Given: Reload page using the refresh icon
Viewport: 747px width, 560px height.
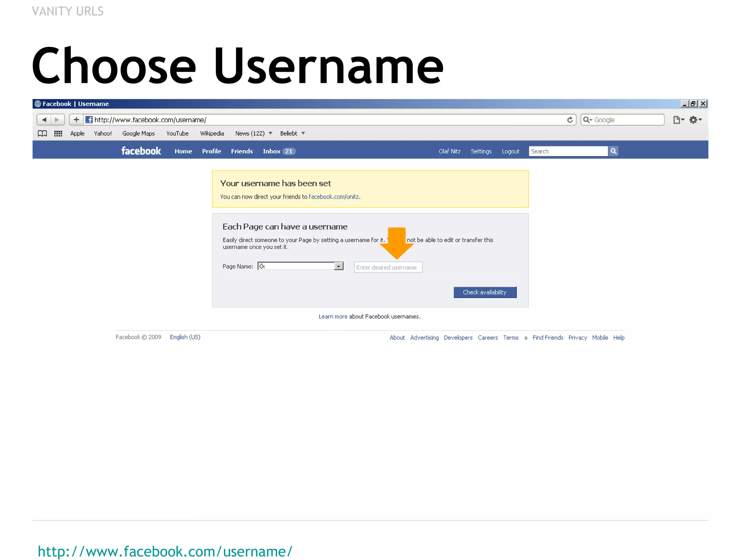Looking at the screenshot, I should [x=570, y=120].
